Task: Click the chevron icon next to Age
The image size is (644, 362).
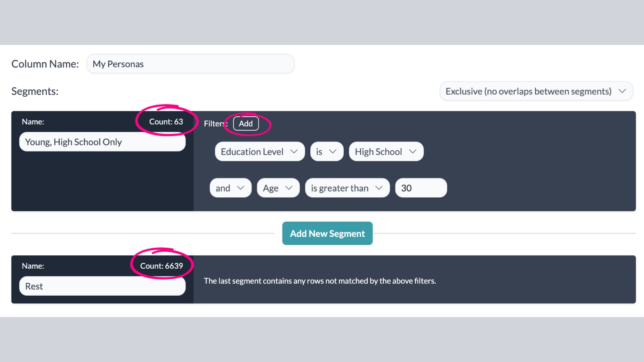Action: coord(289,188)
